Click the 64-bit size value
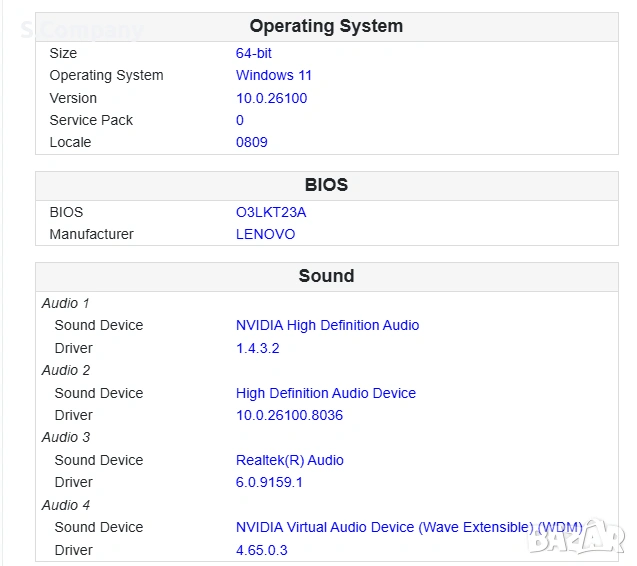Screen dimensions: 637x566 pos(253,53)
